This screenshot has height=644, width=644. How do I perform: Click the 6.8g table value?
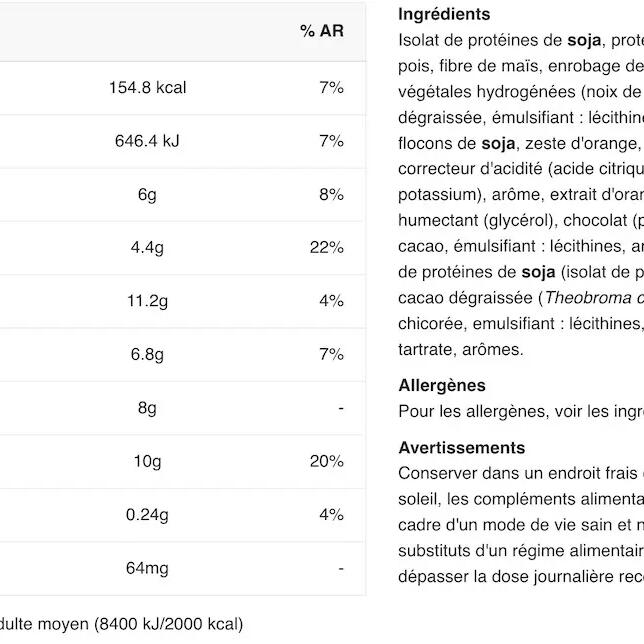click(147, 354)
